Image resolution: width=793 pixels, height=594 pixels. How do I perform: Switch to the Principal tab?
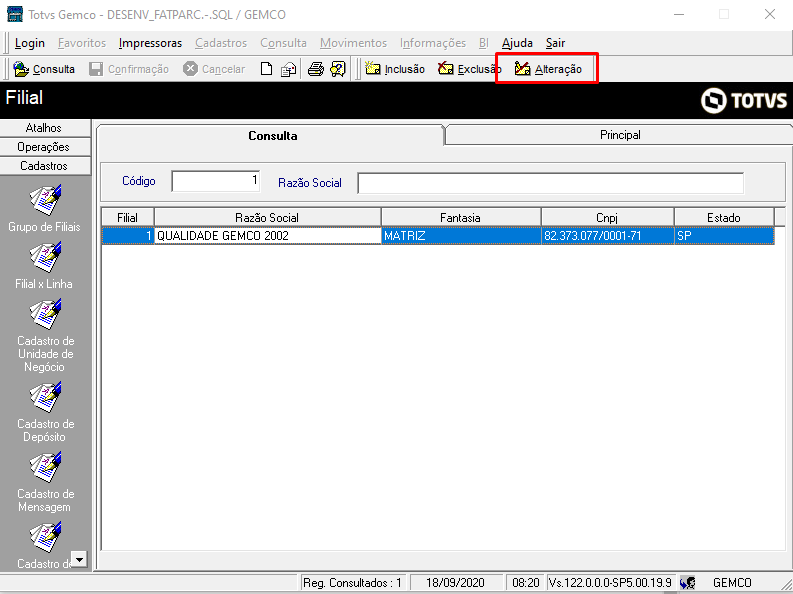620,135
